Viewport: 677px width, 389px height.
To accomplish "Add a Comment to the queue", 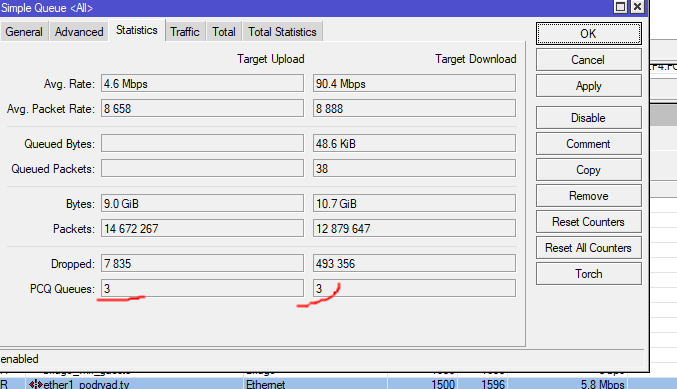I will 588,144.
